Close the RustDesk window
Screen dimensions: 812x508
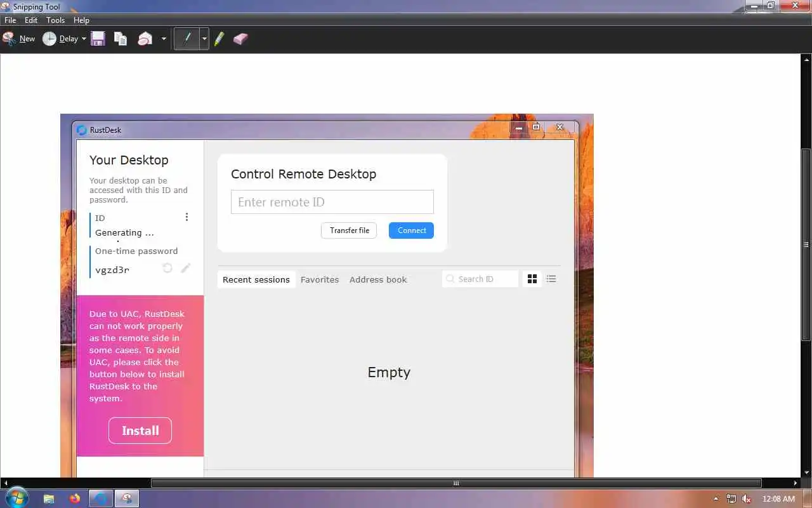coord(560,127)
